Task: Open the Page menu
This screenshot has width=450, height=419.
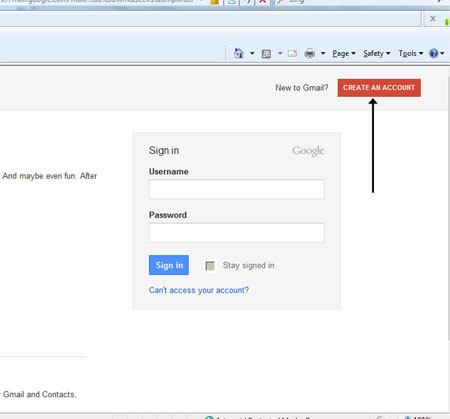Action: 344,54
